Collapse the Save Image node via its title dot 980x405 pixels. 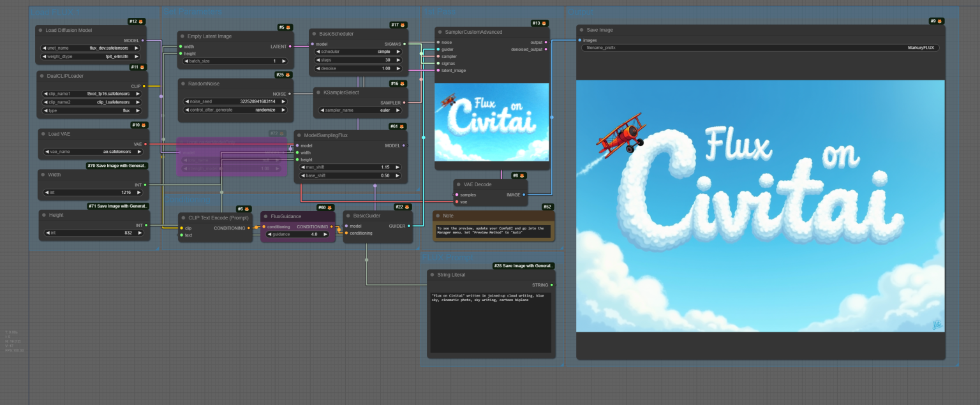580,30
